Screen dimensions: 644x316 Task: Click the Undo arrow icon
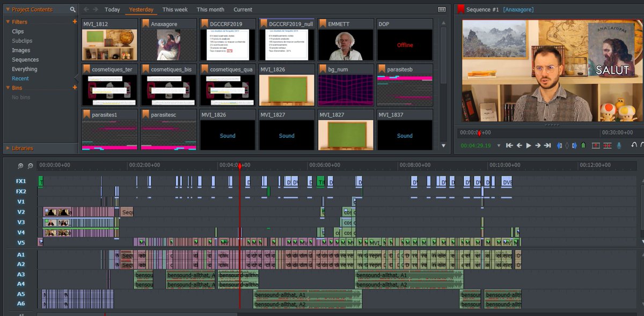[634, 145]
